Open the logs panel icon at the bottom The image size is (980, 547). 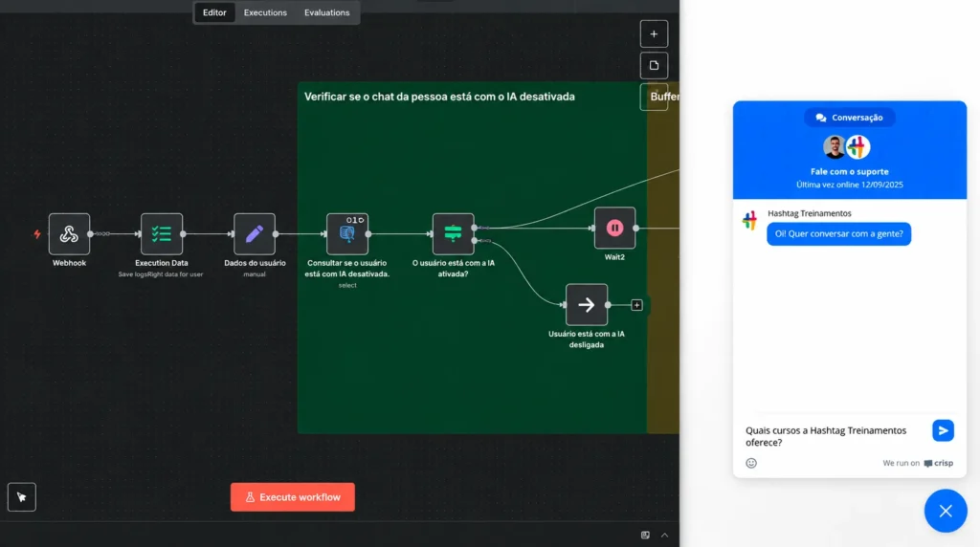pyautogui.click(x=645, y=536)
